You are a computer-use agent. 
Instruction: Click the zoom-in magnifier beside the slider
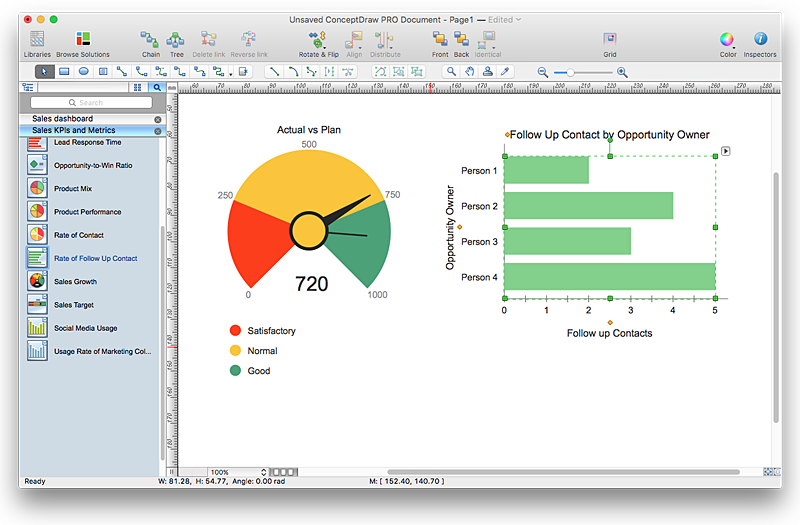[x=622, y=72]
